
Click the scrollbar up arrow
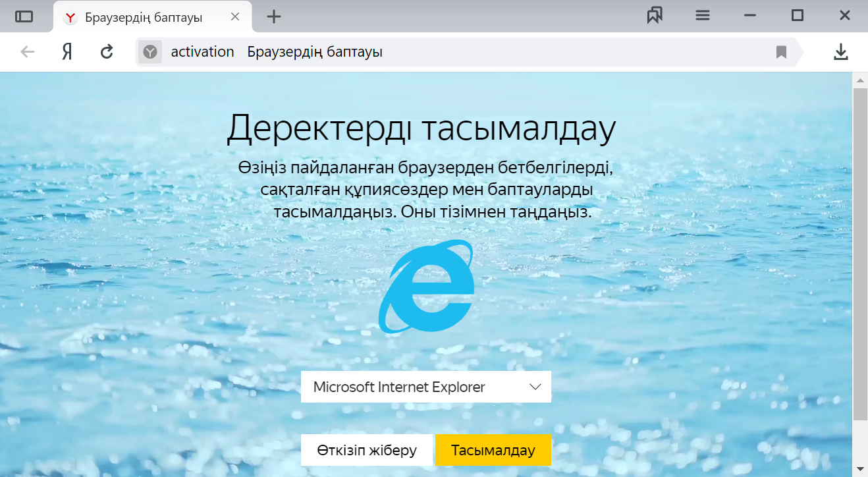click(x=860, y=80)
